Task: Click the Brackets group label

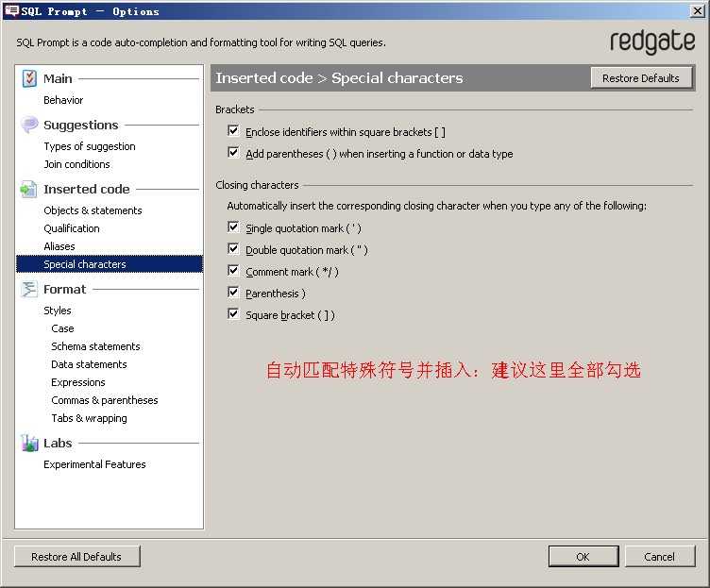Action: pos(234,109)
